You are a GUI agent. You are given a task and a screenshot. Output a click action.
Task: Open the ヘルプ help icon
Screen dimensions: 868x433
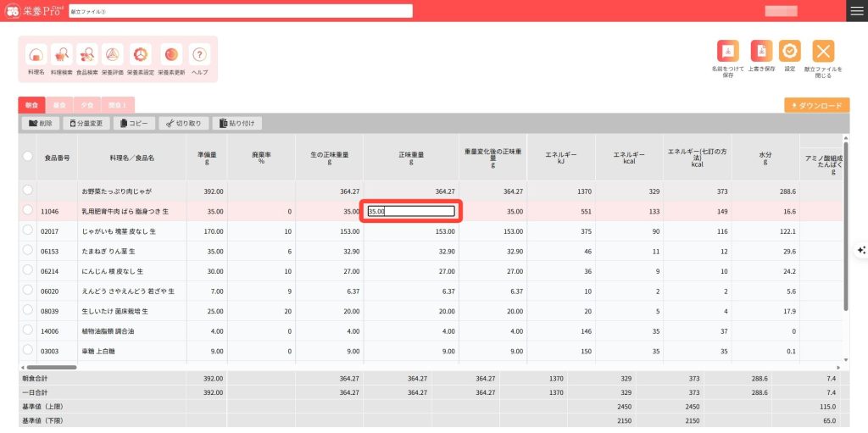[200, 55]
